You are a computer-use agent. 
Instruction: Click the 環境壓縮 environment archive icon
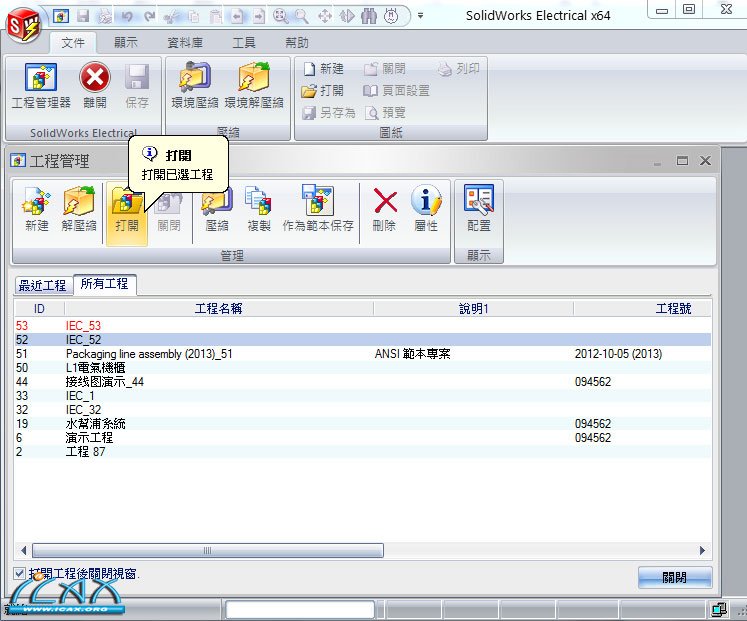195,86
